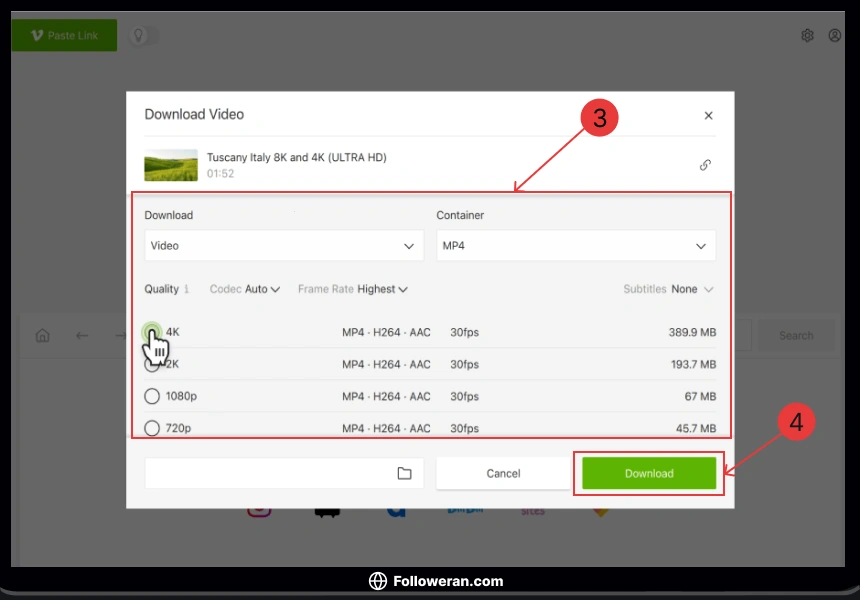The height and width of the screenshot is (600, 860).
Task: Click the back arrow in the browser bar
Action: pyautogui.click(x=82, y=336)
